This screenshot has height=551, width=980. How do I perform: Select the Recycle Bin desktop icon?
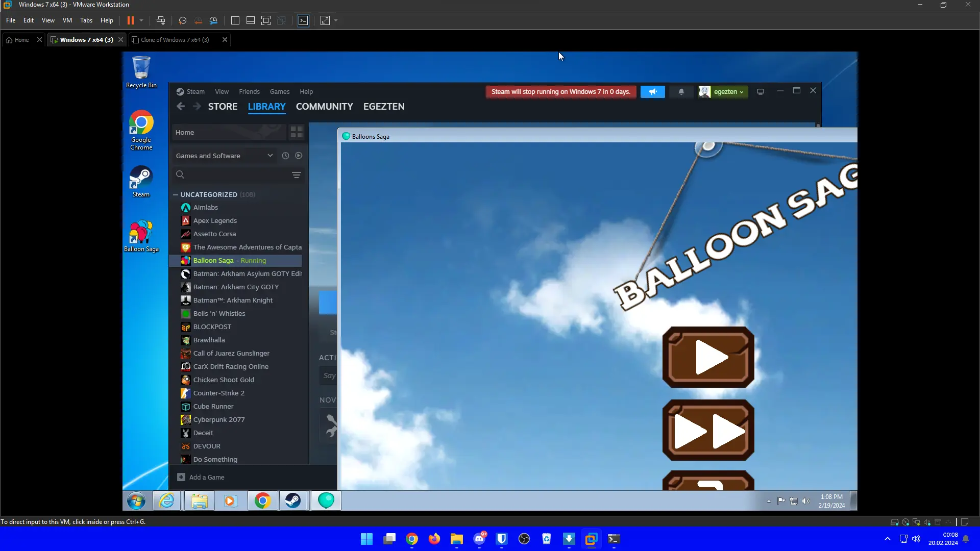tap(141, 72)
